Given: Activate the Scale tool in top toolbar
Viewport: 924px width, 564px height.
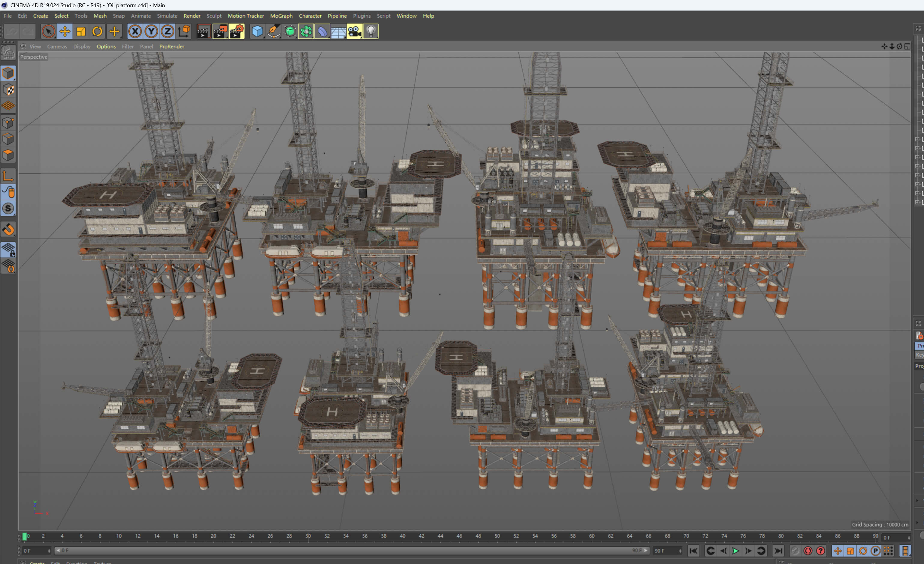Looking at the screenshot, I should [x=81, y=32].
